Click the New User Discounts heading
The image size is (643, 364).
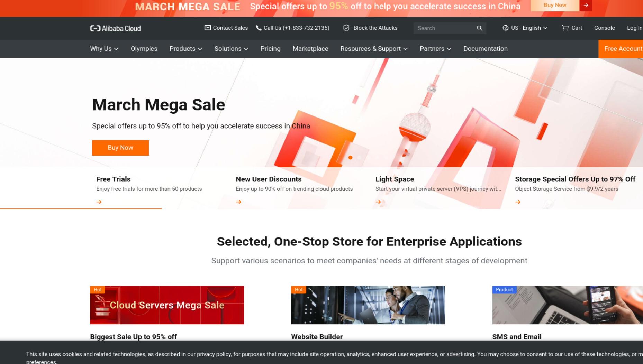click(x=269, y=179)
